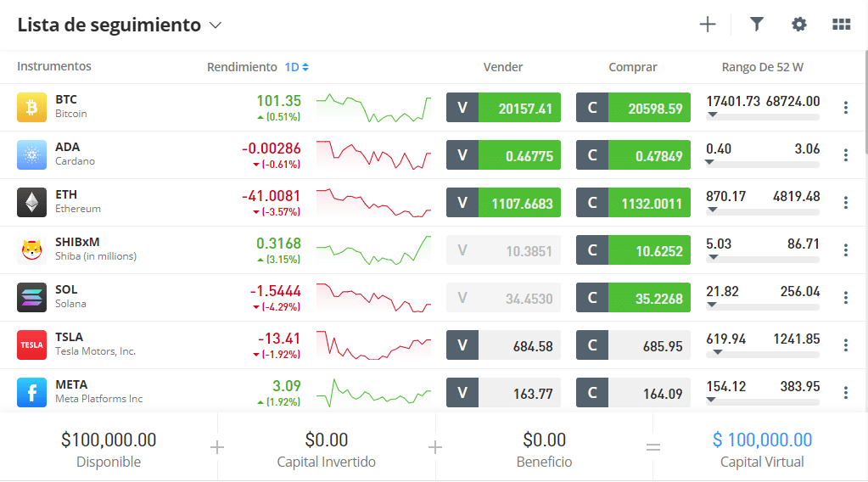The width and height of the screenshot is (868, 482).
Task: Click SOL change value -1.5444
Action: [275, 291]
